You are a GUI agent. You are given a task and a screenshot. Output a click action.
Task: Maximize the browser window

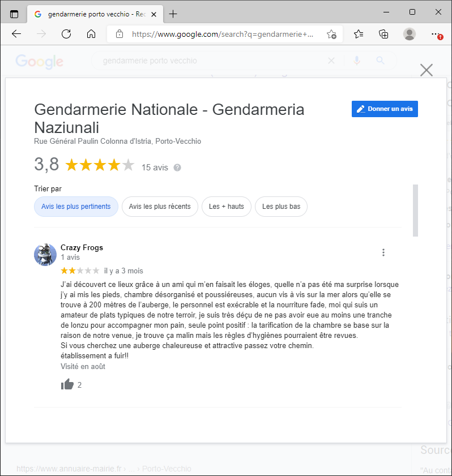click(x=412, y=12)
